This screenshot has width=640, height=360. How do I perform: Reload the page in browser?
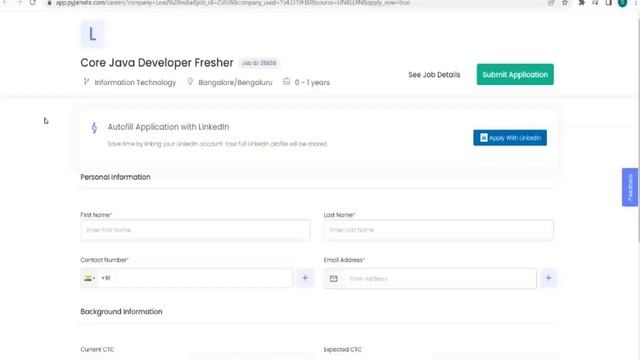click(33, 3)
